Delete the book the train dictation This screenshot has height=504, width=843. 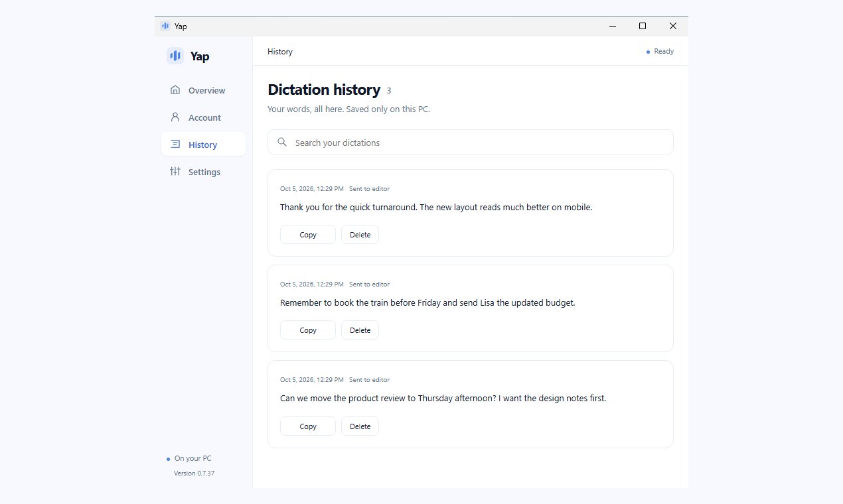pyautogui.click(x=360, y=330)
